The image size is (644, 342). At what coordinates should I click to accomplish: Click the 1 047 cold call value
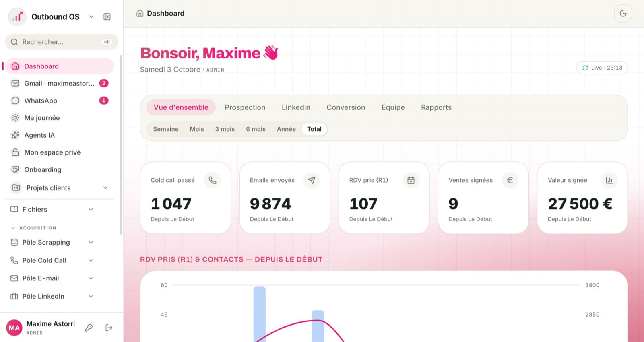point(171,204)
